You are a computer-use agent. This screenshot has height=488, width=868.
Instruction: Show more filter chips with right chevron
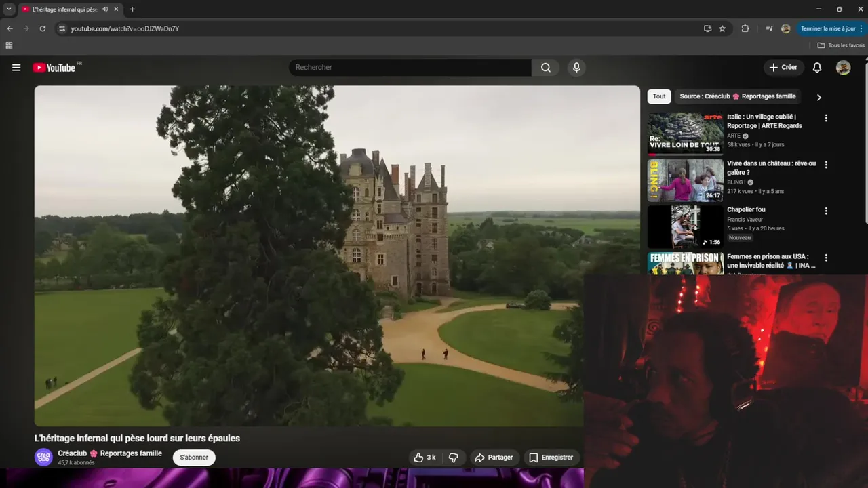[x=818, y=97]
